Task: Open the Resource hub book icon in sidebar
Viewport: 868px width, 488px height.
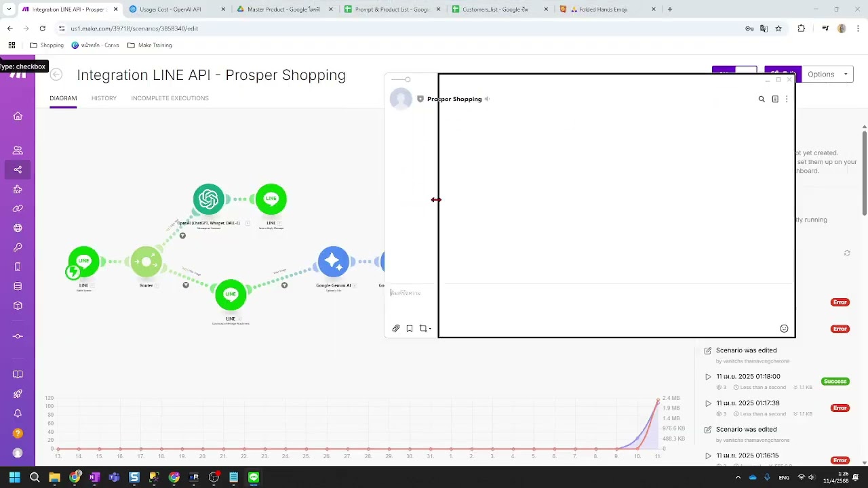Action: click(x=18, y=374)
